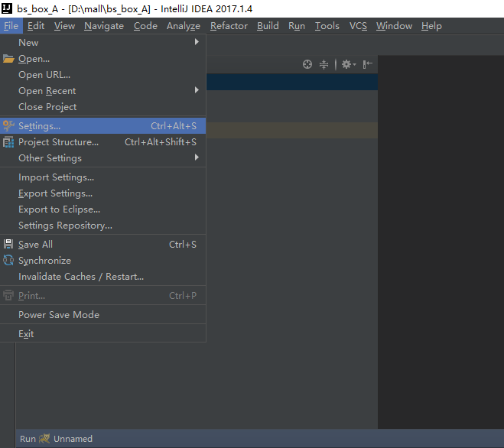Choose Export to Eclipse...

pyautogui.click(x=102, y=209)
